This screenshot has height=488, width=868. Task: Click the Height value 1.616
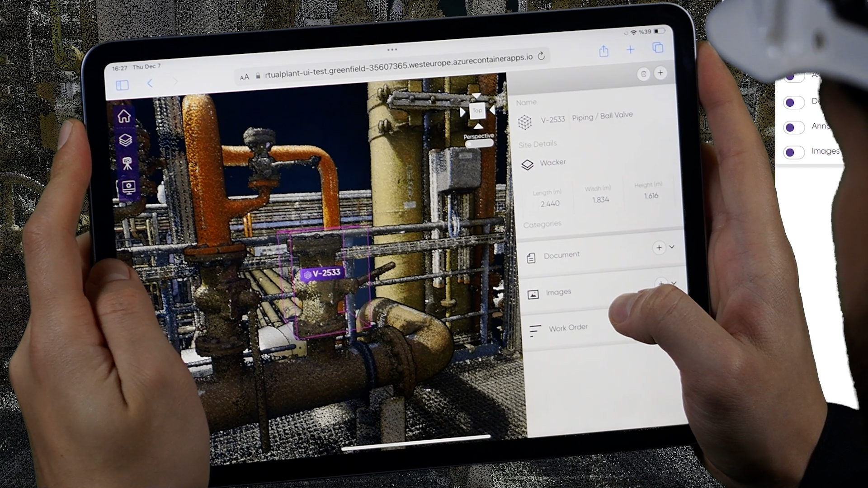point(651,196)
